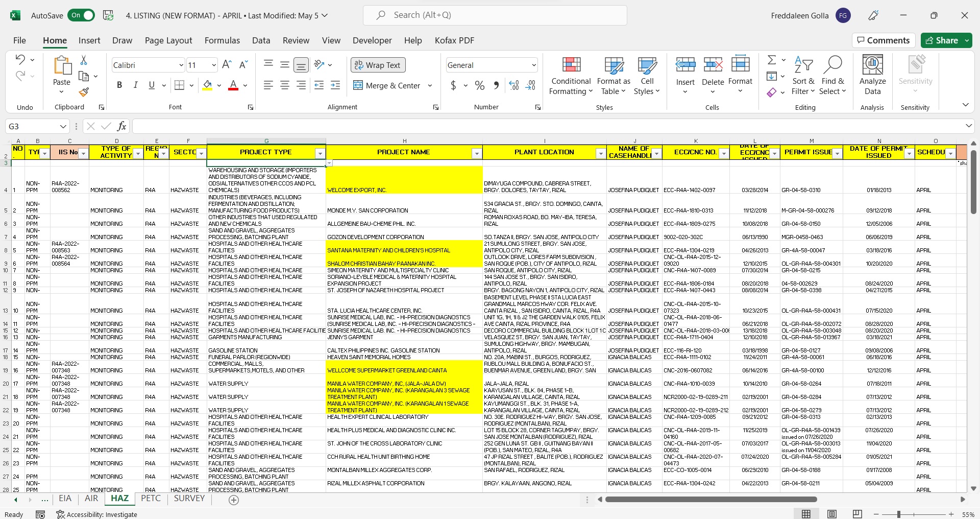980x519 pixels.
Task: Select the Percent Style icon
Action: point(479,85)
